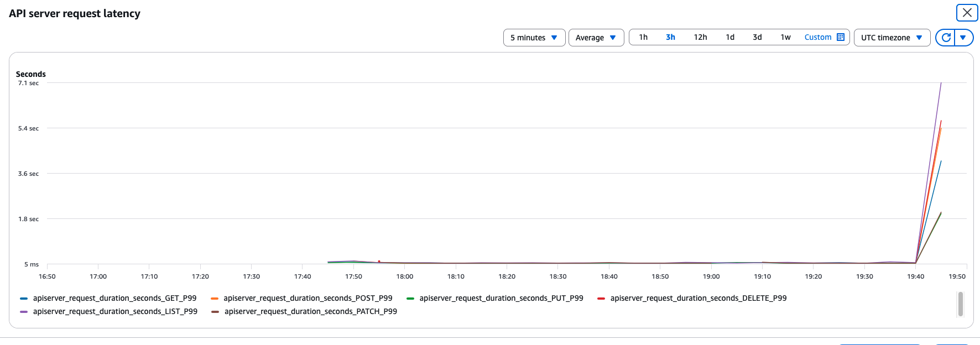Click the 18:30 x-axis label
The height and width of the screenshot is (345, 980).
[558, 276]
